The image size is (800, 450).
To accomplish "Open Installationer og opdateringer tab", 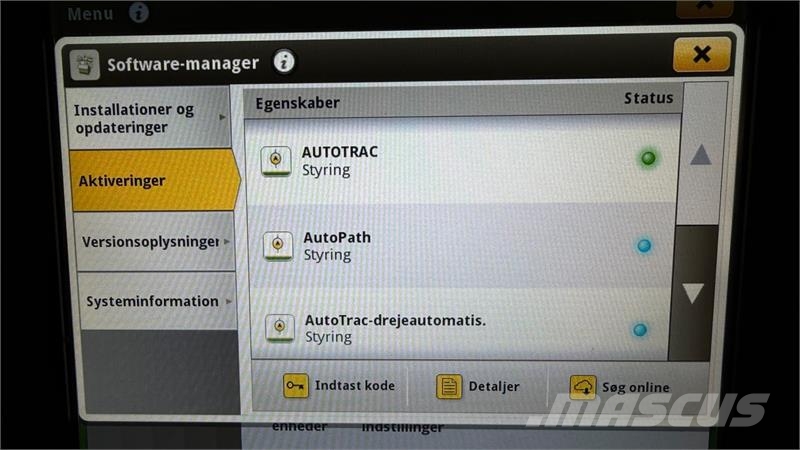I will pos(149,118).
